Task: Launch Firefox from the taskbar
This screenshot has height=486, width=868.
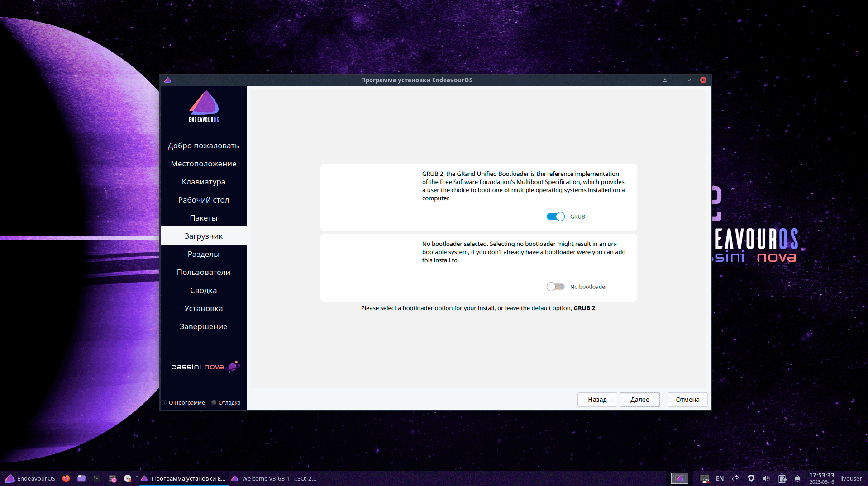Action: point(66,478)
